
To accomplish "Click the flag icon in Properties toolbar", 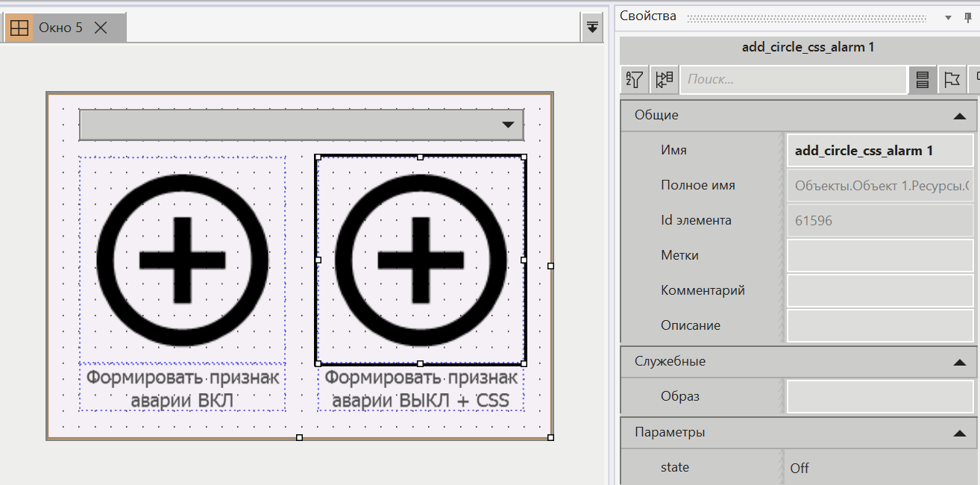I will point(952,79).
